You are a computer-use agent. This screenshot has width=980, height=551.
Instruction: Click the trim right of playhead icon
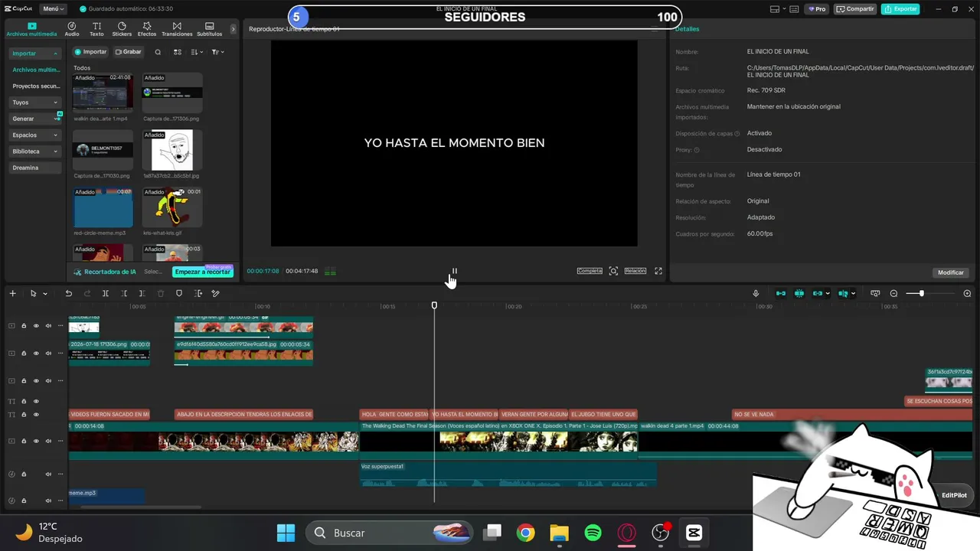tap(142, 293)
